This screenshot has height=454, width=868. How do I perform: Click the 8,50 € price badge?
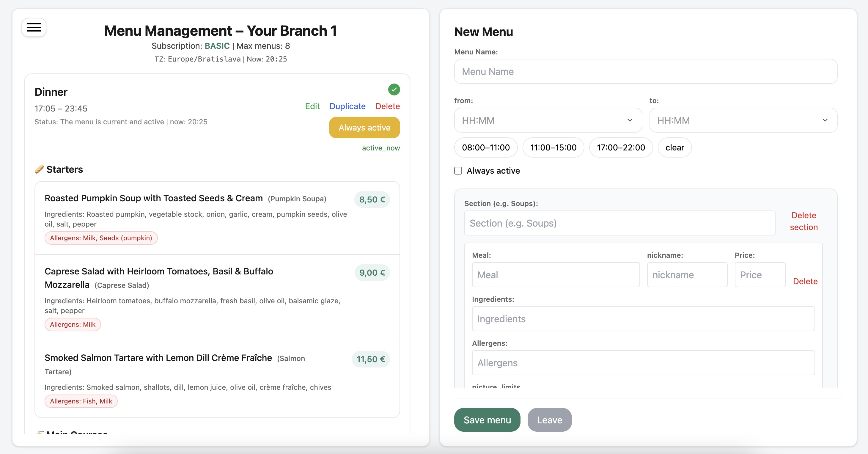(372, 199)
